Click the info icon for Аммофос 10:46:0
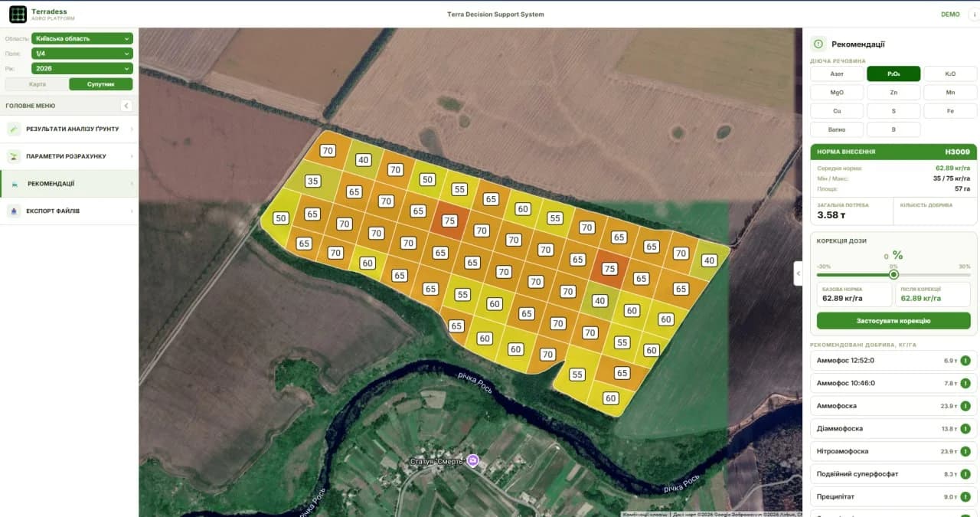Viewport: 980px width, 517px height. coord(965,383)
